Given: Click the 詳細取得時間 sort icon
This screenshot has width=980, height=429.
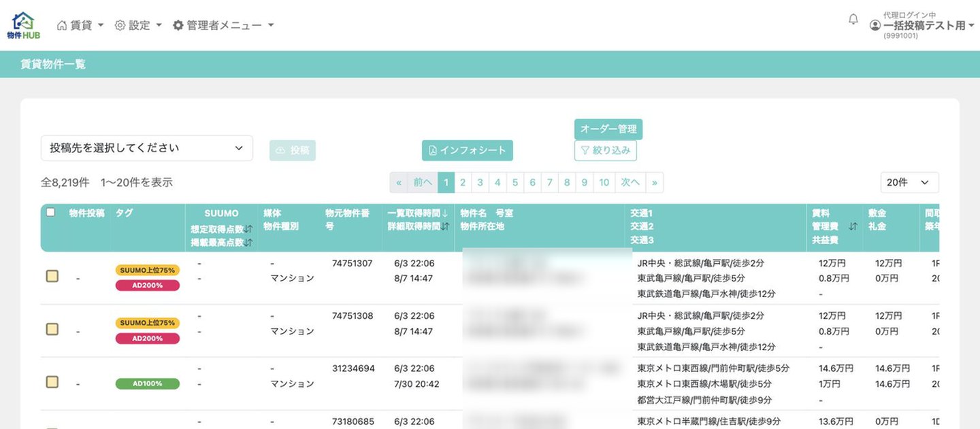Looking at the screenshot, I should pyautogui.click(x=444, y=226).
